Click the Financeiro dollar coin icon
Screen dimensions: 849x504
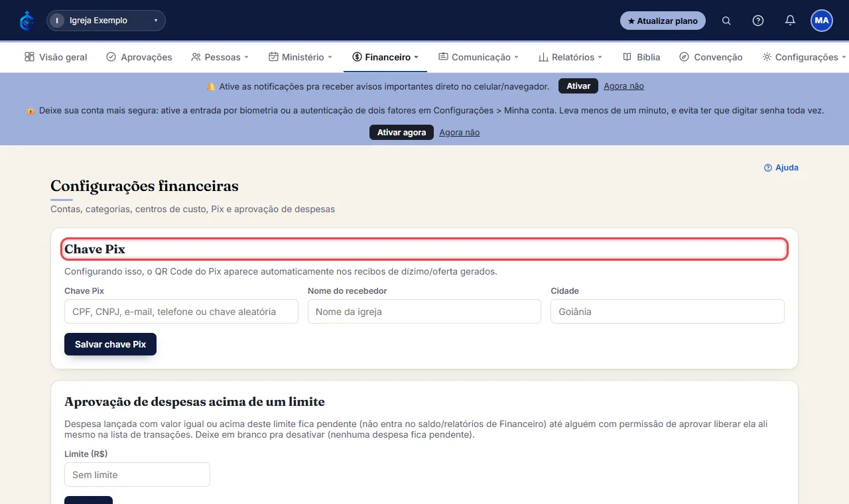click(357, 57)
